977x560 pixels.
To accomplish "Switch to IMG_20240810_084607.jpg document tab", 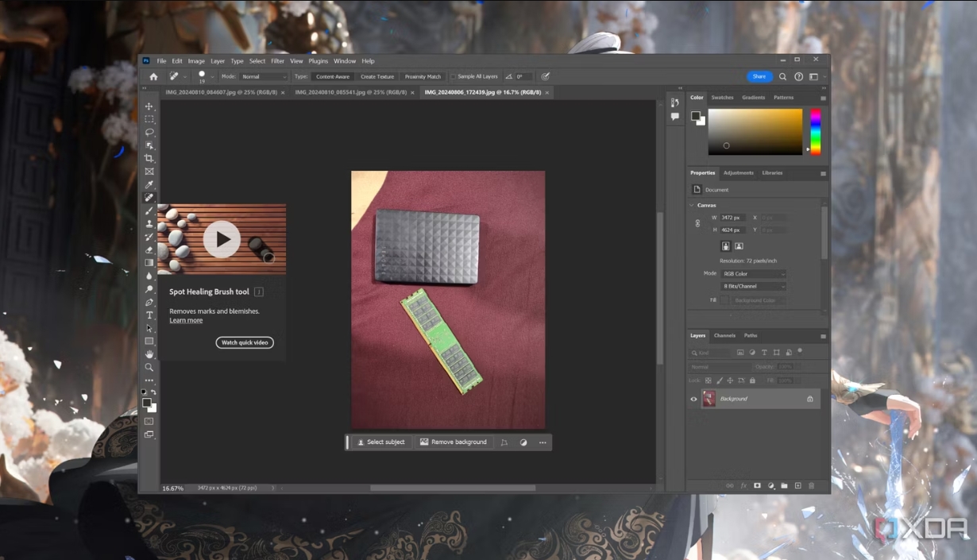I will click(221, 92).
